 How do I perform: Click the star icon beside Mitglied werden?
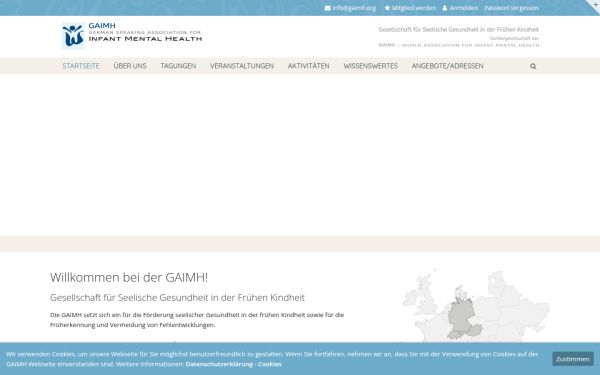[x=387, y=8]
